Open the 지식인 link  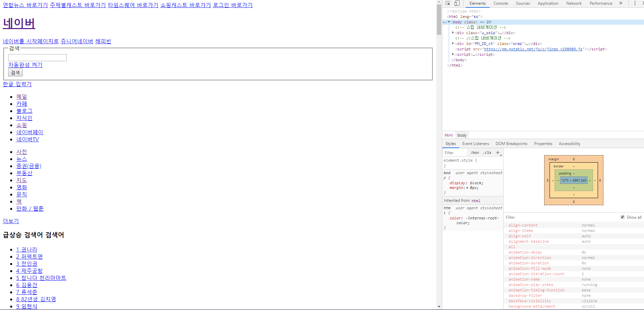pyautogui.click(x=24, y=118)
